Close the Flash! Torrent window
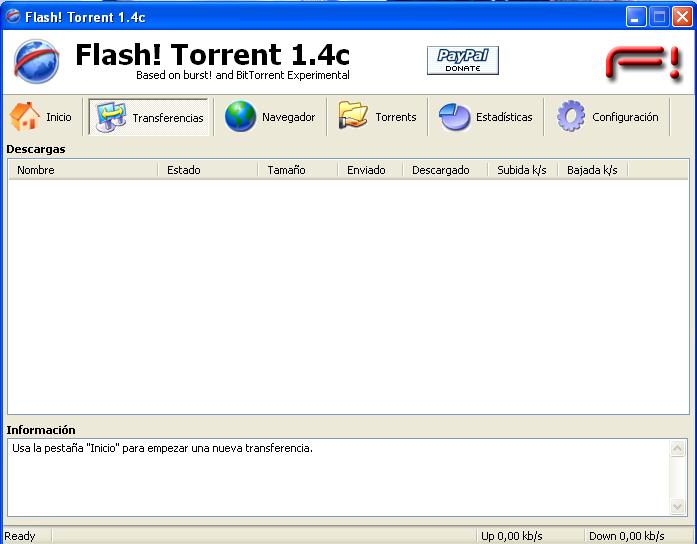 (x=682, y=17)
